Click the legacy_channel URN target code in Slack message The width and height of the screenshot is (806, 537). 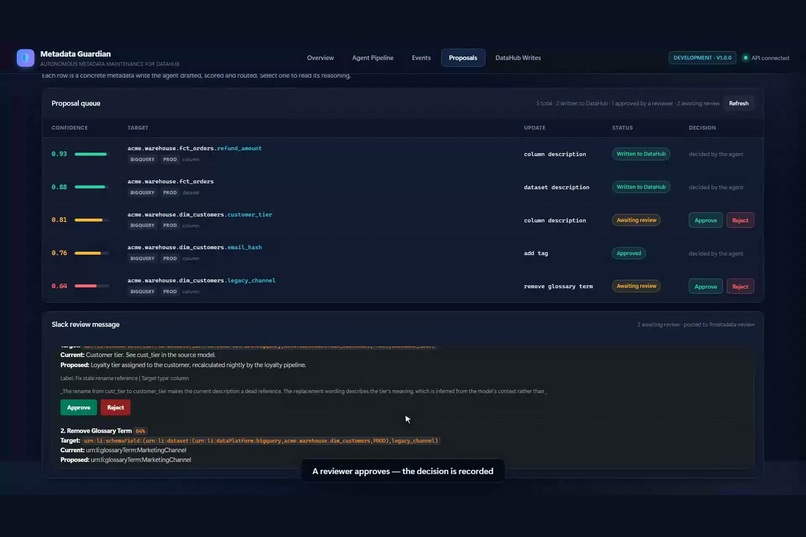(x=261, y=441)
